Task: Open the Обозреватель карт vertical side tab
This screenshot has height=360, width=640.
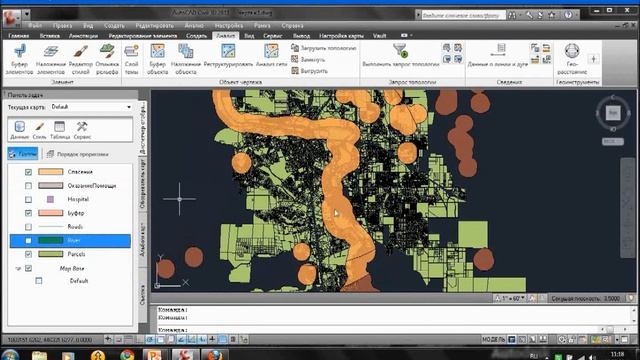Action: coord(142,184)
